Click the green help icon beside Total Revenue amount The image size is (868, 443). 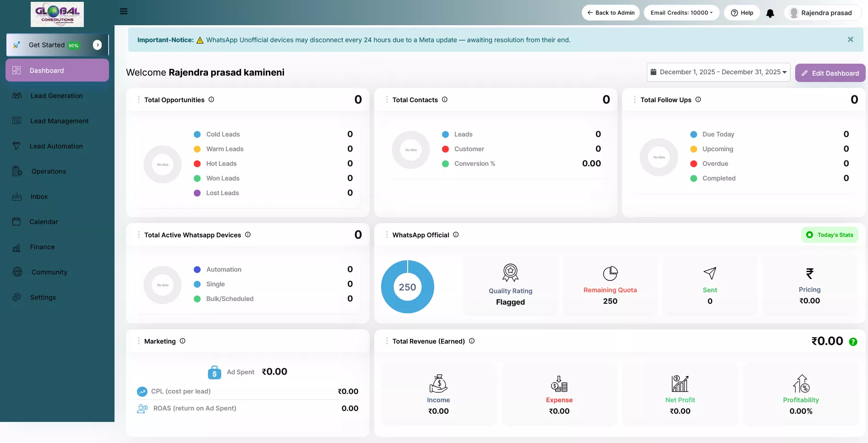853,342
